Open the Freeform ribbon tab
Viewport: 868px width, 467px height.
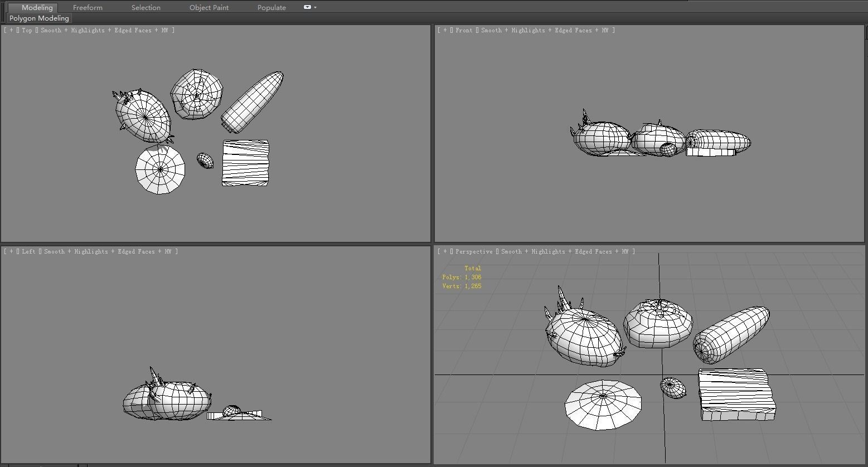pyautogui.click(x=88, y=7)
